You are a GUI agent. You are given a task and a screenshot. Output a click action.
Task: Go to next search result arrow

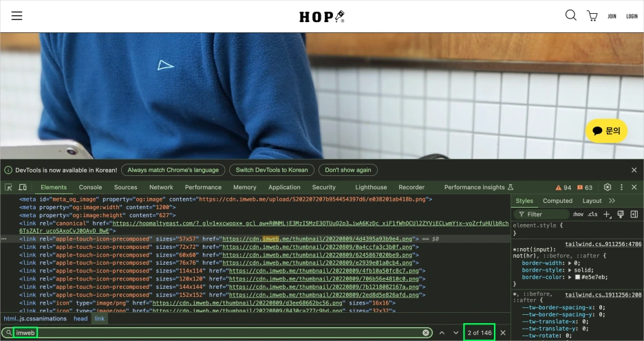click(x=455, y=333)
